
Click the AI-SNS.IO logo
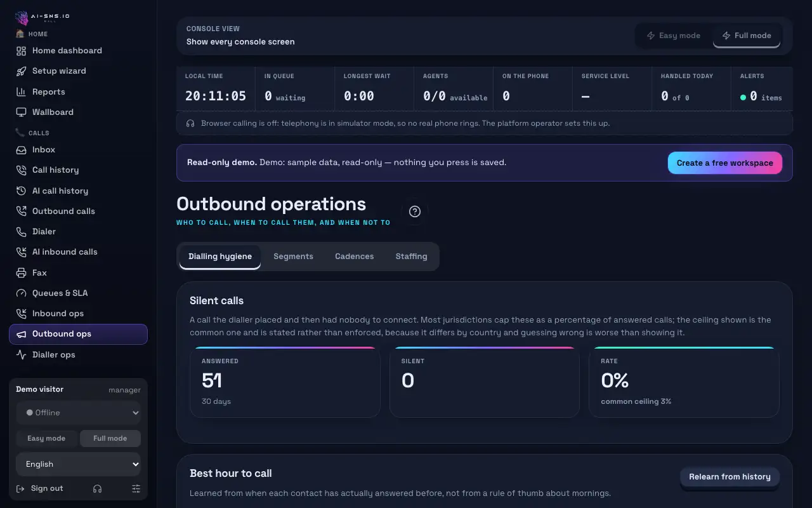coord(43,17)
